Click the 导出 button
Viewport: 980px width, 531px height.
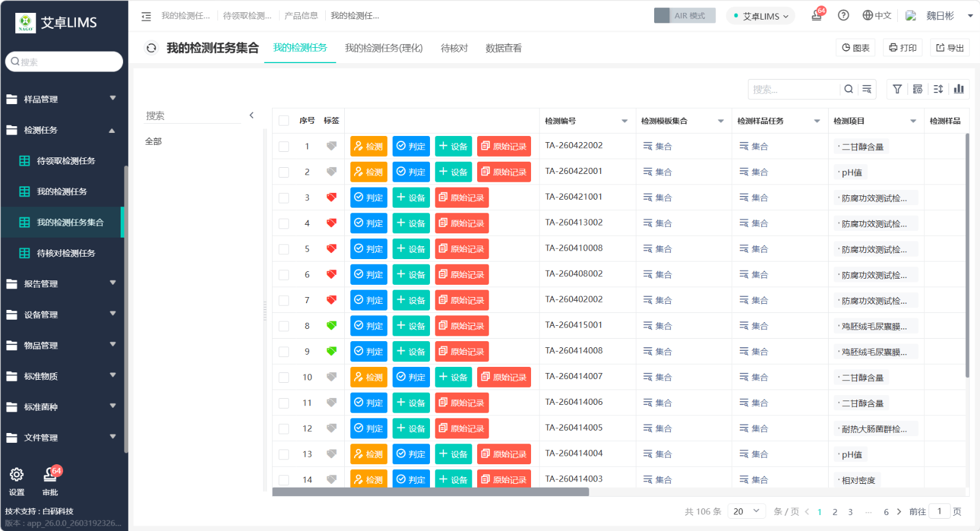[950, 48]
